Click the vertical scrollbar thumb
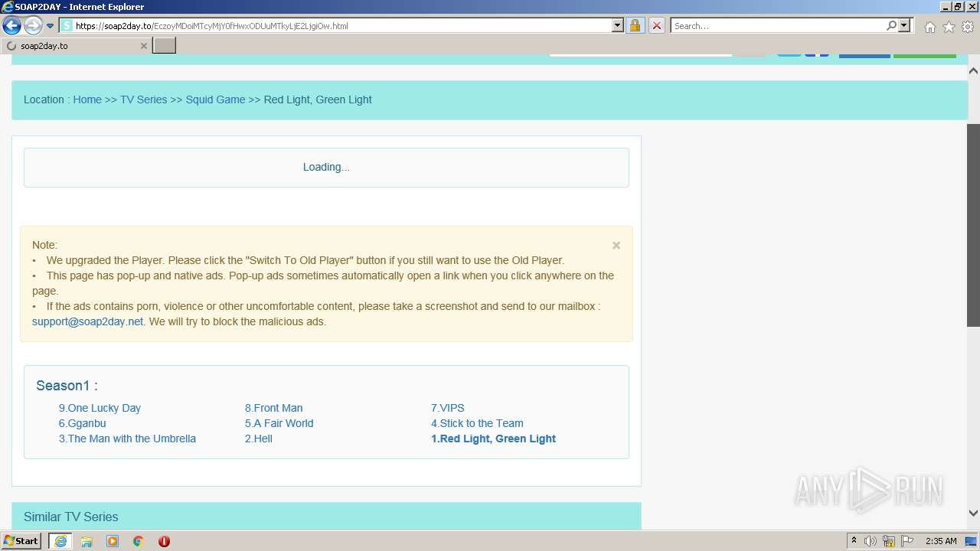 point(973,225)
